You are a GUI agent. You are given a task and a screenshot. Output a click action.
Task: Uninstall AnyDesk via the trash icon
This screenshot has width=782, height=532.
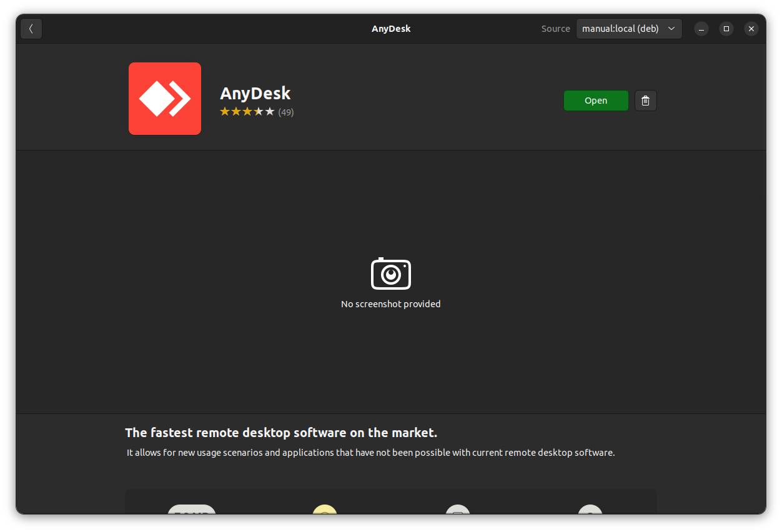tap(645, 100)
